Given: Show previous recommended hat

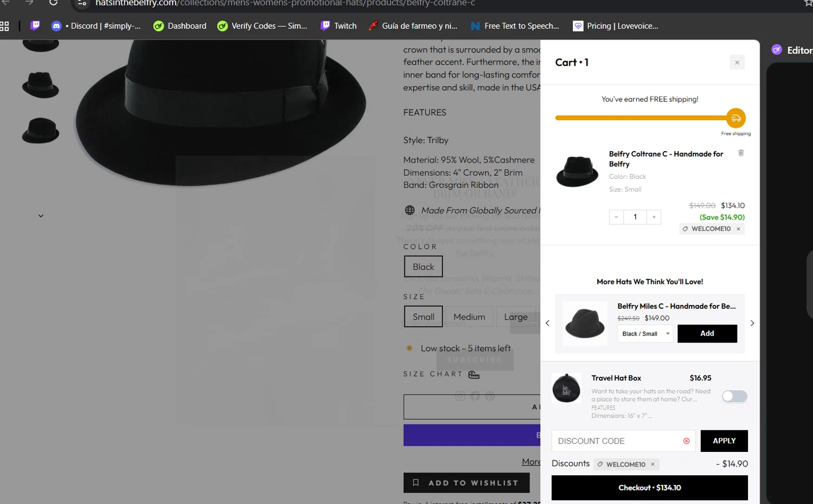Looking at the screenshot, I should [x=547, y=323].
